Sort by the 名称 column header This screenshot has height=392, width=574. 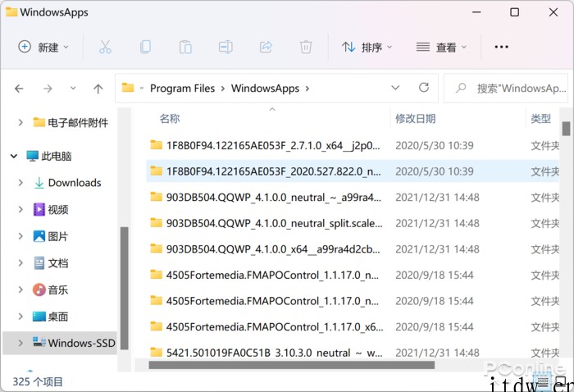point(170,119)
